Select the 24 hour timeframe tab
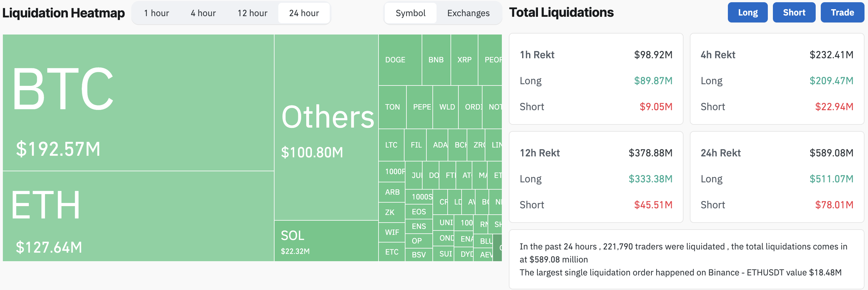This screenshot has height=290, width=868. [x=304, y=13]
